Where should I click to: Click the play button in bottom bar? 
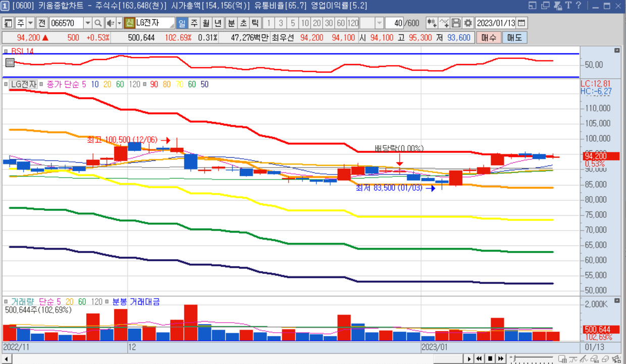(x=469, y=358)
